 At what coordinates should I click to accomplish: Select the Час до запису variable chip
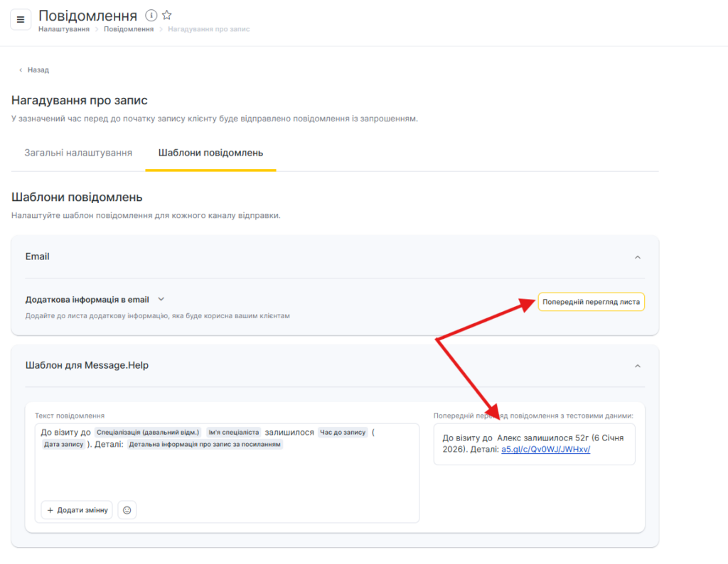(x=343, y=432)
